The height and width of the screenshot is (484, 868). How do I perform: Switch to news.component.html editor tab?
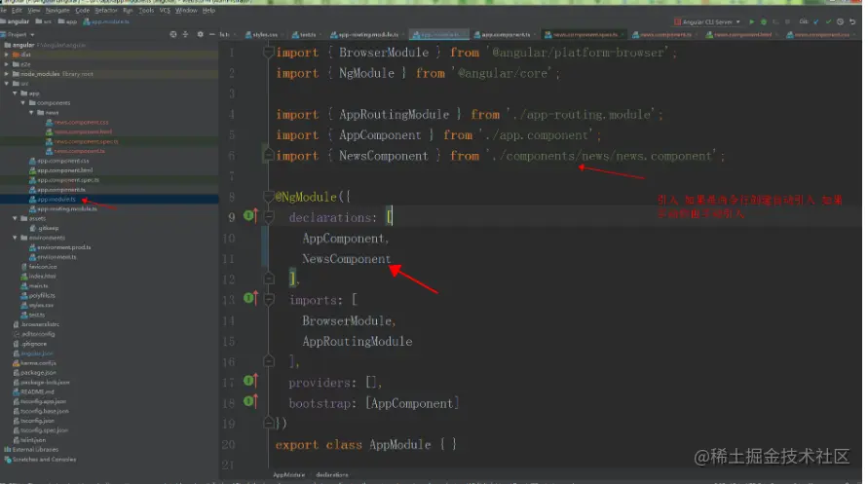(x=741, y=34)
